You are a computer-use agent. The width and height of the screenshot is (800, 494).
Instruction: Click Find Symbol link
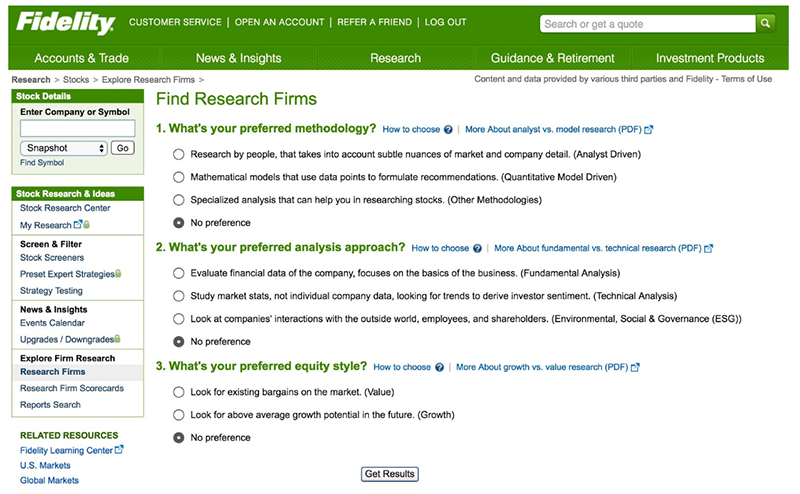[x=42, y=163]
